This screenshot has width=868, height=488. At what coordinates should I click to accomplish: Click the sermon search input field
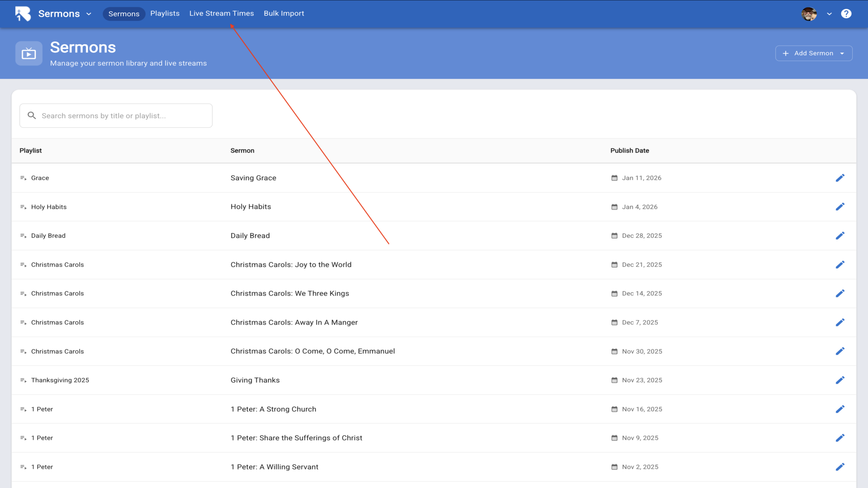click(x=122, y=116)
